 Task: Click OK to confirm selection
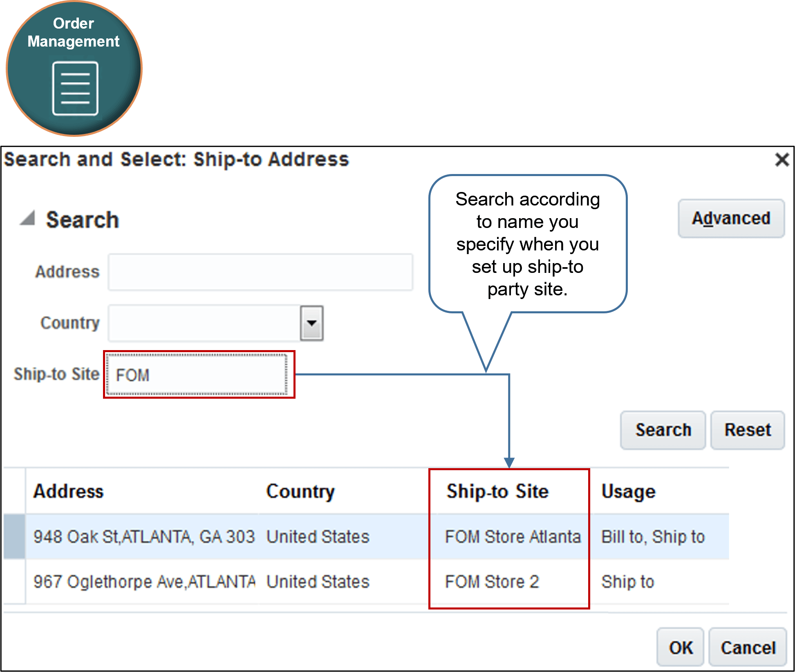pyautogui.click(x=680, y=647)
